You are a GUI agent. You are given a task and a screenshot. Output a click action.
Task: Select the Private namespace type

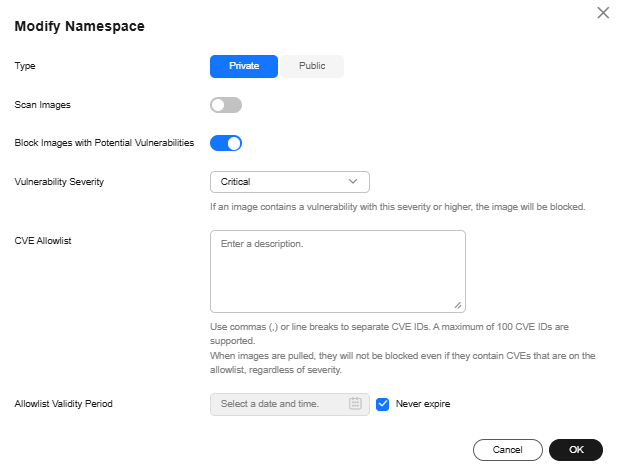(x=244, y=66)
